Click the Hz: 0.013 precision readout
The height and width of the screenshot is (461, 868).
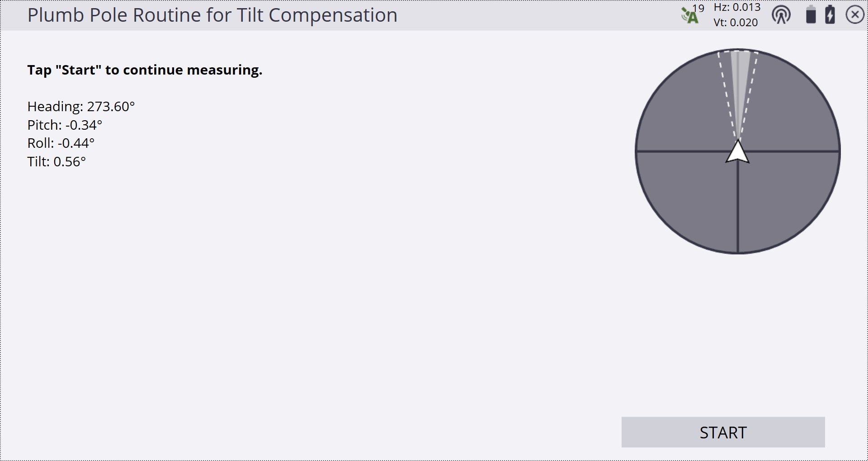(737, 7)
